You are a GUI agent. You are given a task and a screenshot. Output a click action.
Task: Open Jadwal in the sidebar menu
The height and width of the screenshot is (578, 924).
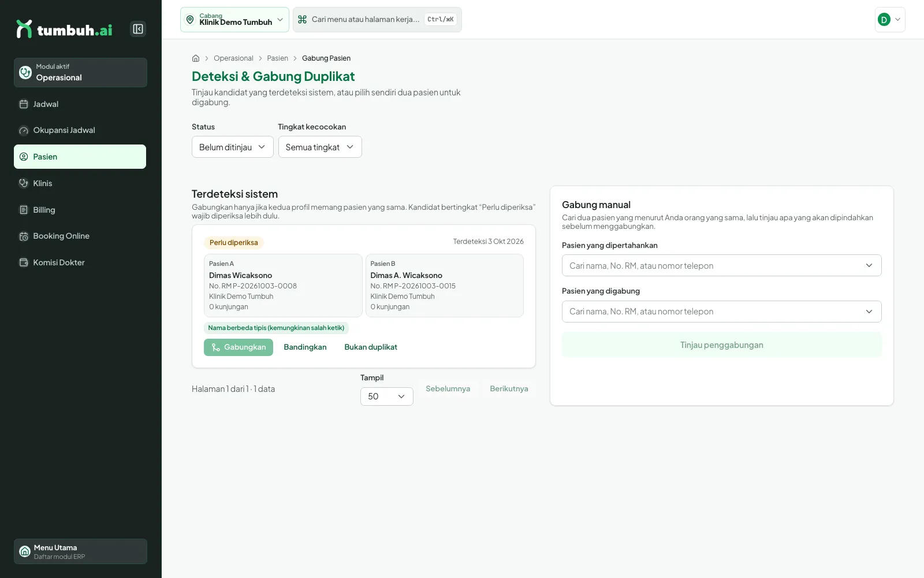pos(80,104)
